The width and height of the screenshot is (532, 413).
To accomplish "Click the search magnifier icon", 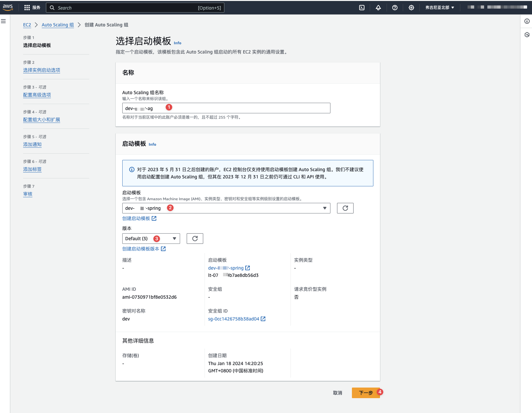I will pos(52,8).
